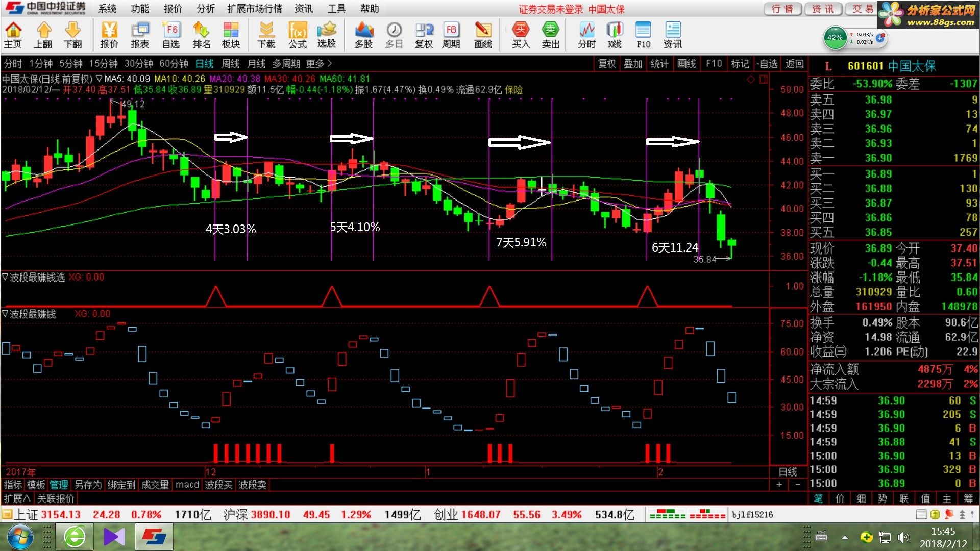Image resolution: width=980 pixels, height=551 pixels.
Task: Open the F10 company info icon
Action: click(644, 35)
